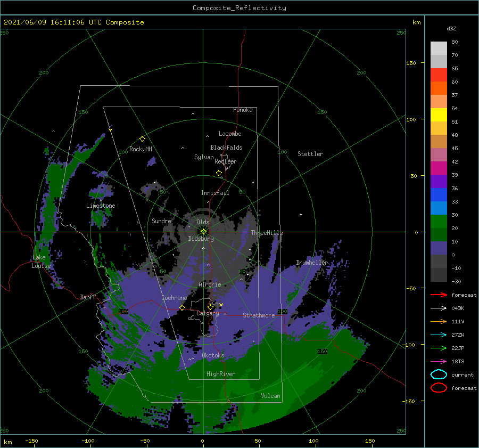Screen dimensions: 479x448
Task: Click the yellow diamond marker below Cochrane
Action: 182,308
